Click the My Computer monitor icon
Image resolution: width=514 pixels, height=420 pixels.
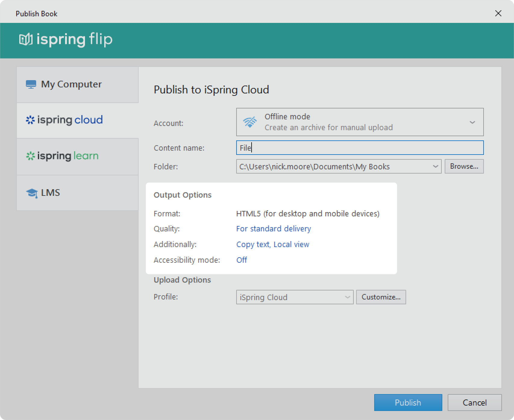coord(31,84)
